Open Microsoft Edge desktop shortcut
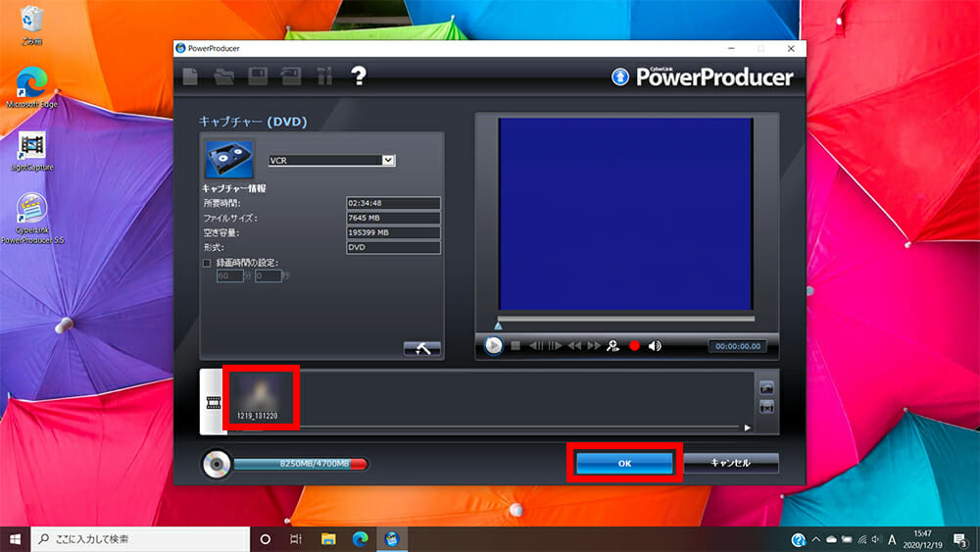 tap(31, 87)
